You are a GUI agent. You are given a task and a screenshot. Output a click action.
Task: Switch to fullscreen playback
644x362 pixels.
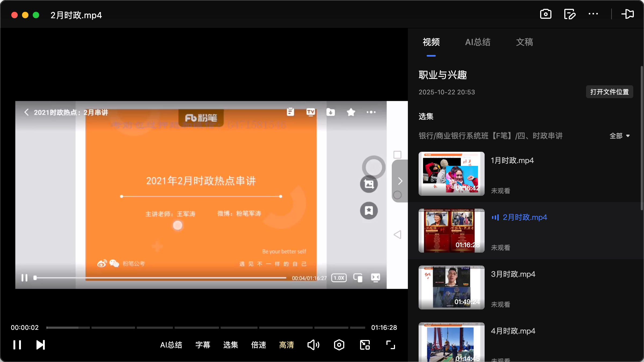click(390, 345)
